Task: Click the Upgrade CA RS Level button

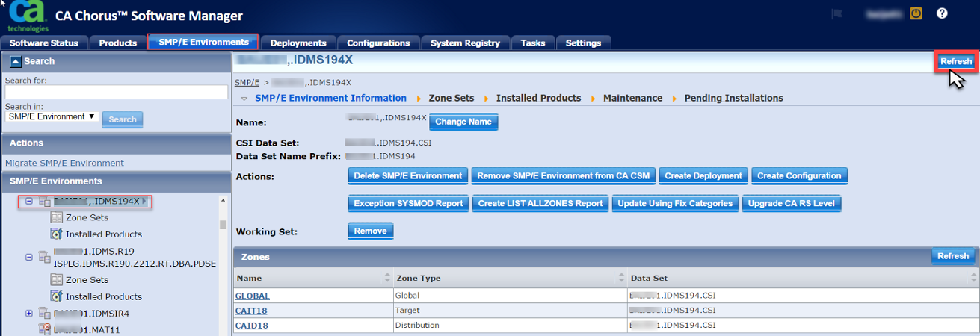Action: 792,203
